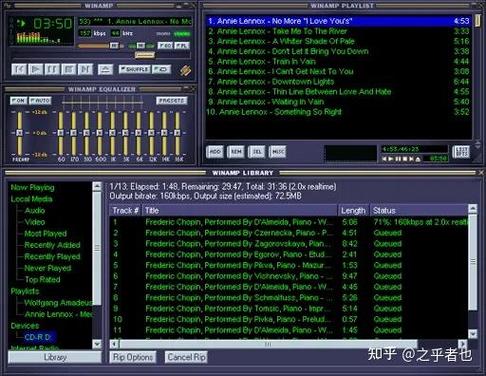Open playlist list options button
Image resolution: width=486 pixels, height=376 pixels.
(x=461, y=152)
